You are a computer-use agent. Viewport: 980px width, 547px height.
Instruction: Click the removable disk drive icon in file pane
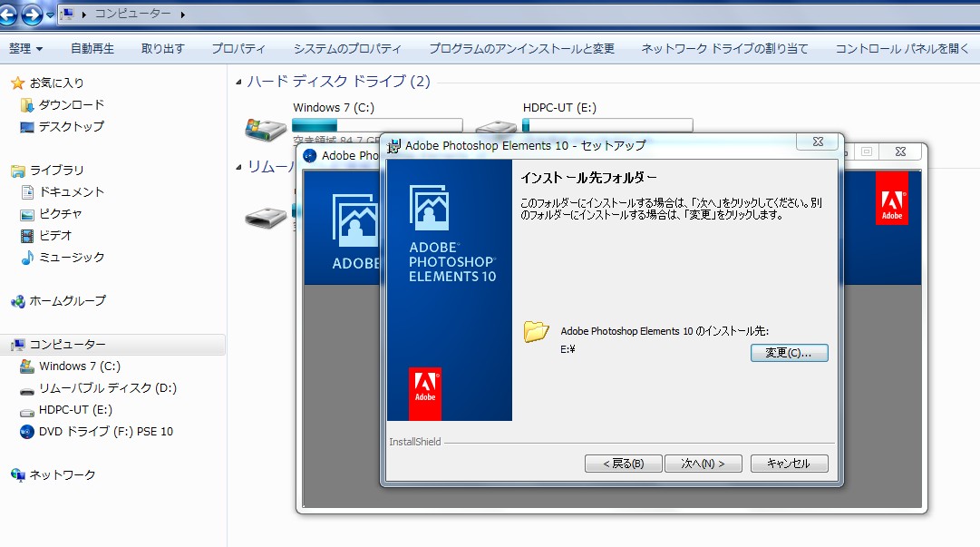click(265, 218)
